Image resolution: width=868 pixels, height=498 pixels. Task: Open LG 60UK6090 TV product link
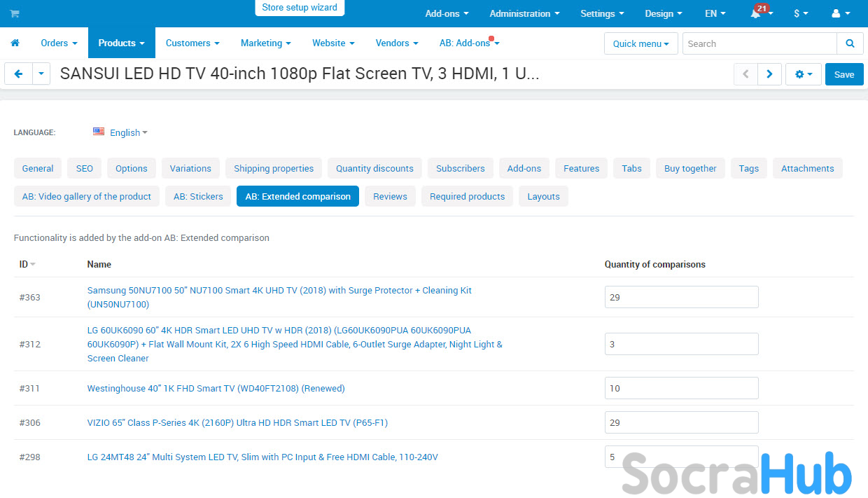coord(295,344)
